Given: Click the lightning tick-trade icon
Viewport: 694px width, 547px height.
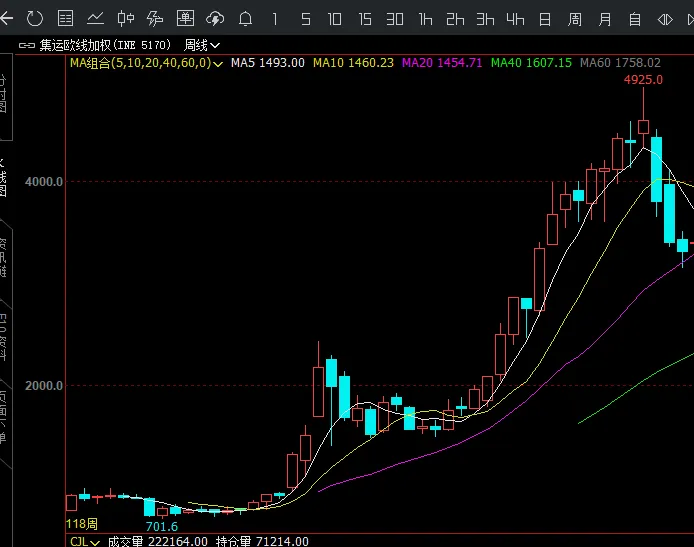Looking at the screenshot, I should [x=155, y=19].
